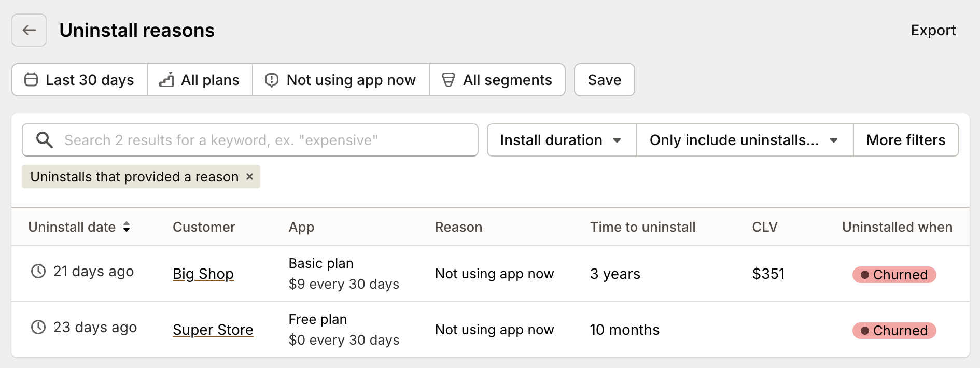Open the Last 30 days date filter
980x368 pixels.
coord(80,80)
